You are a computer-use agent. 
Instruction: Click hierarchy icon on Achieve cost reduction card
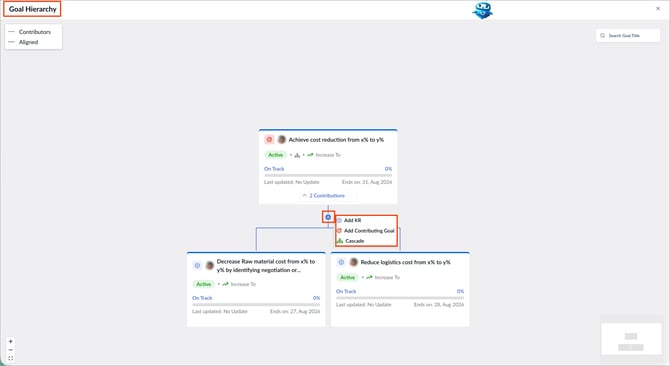tap(297, 155)
